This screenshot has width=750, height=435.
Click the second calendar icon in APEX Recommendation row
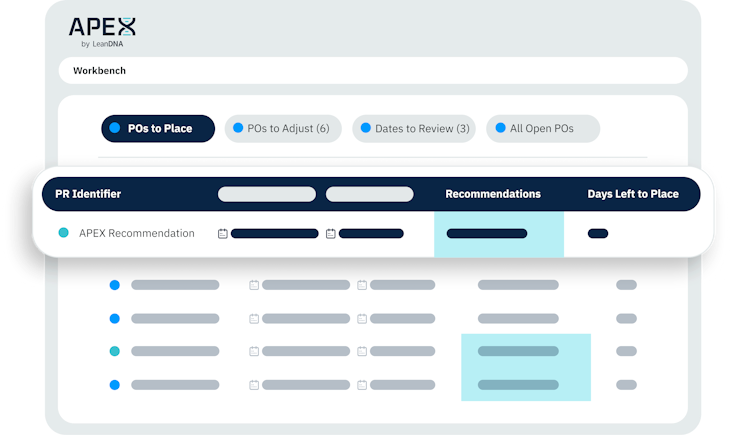coord(331,234)
